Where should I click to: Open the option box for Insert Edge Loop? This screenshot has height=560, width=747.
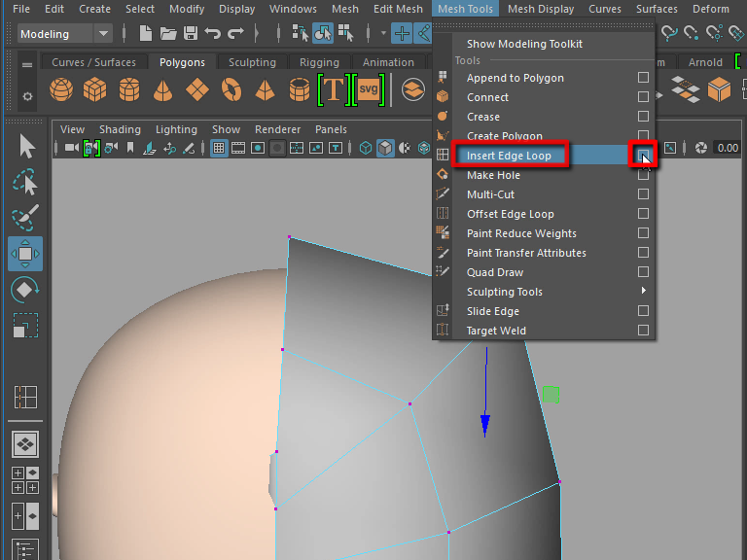click(643, 156)
